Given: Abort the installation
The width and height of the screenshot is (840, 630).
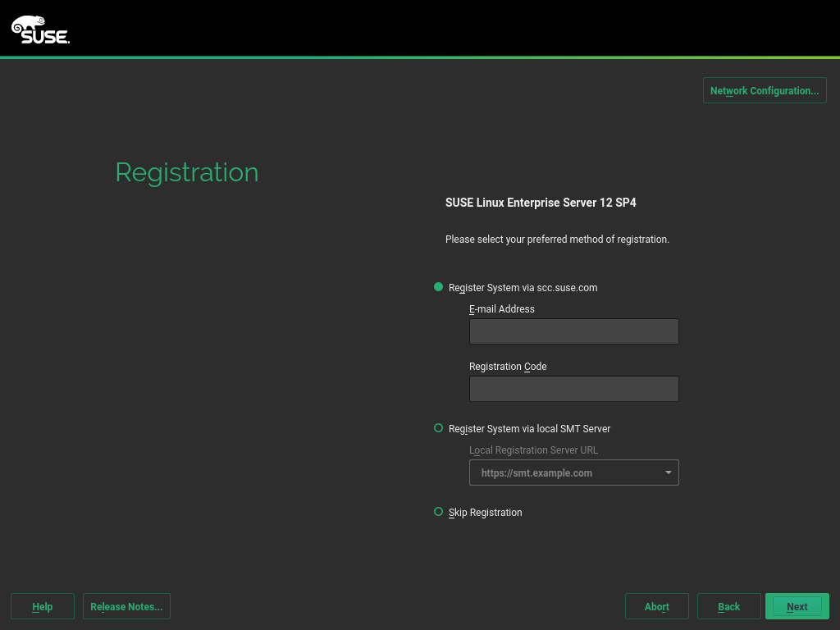Looking at the screenshot, I should coord(656,606).
